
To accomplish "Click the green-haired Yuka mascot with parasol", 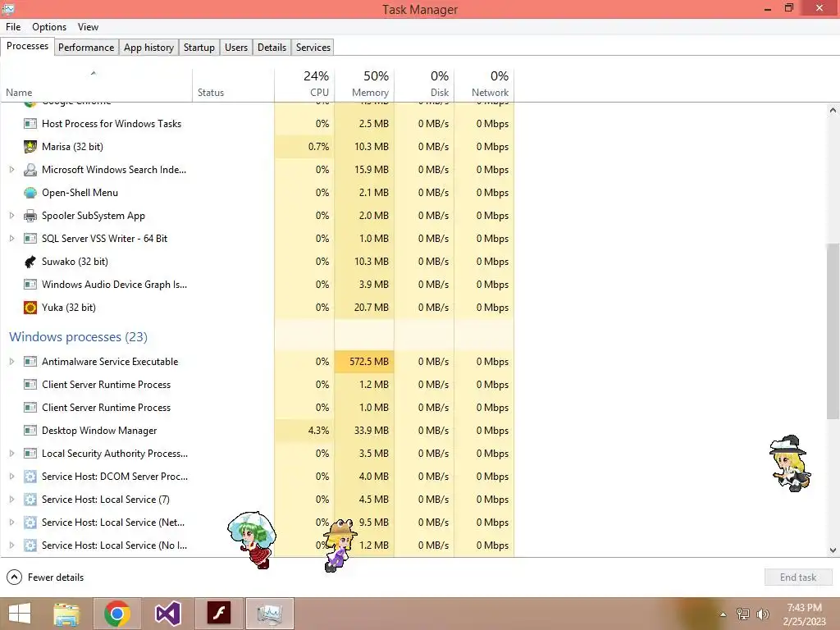I will [253, 540].
